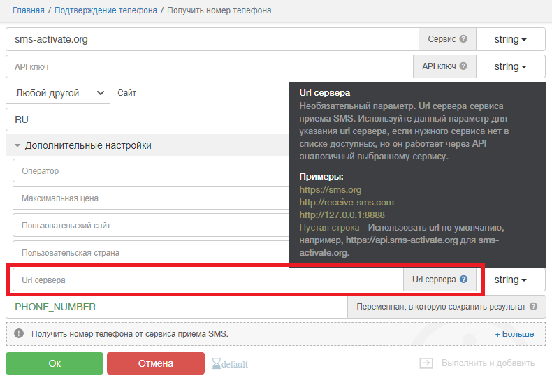Click the info icon in description bar
The image size is (552, 392).
19,334
